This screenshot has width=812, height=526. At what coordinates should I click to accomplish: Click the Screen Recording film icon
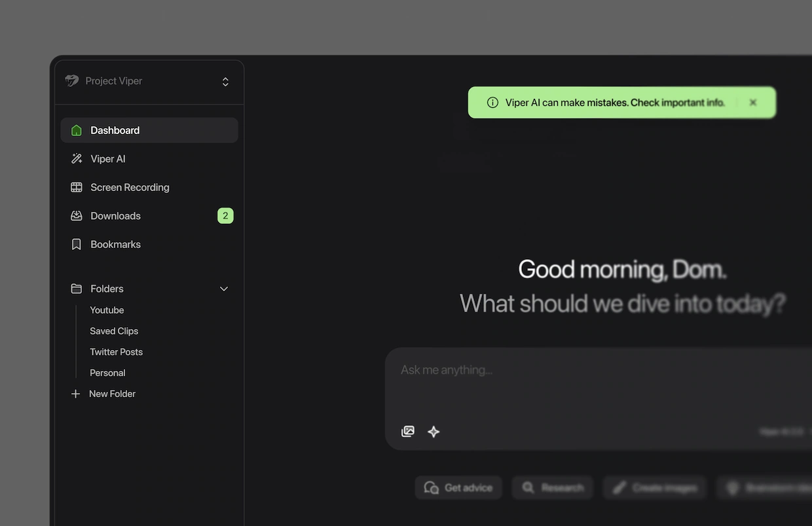77,187
